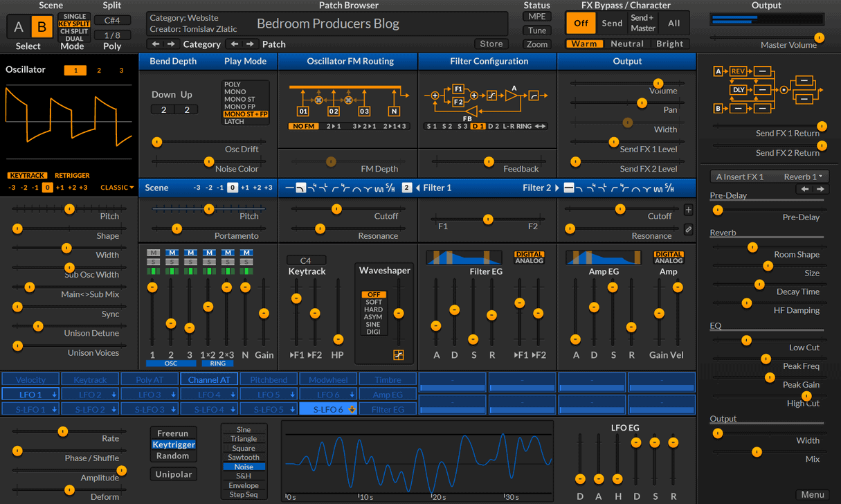
Task: Click the plus icon in the Filter 2 panel
Action: pyautogui.click(x=688, y=209)
